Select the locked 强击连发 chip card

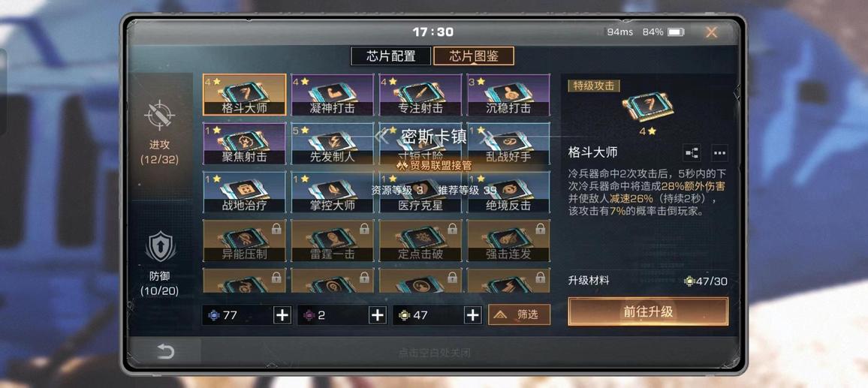point(509,241)
